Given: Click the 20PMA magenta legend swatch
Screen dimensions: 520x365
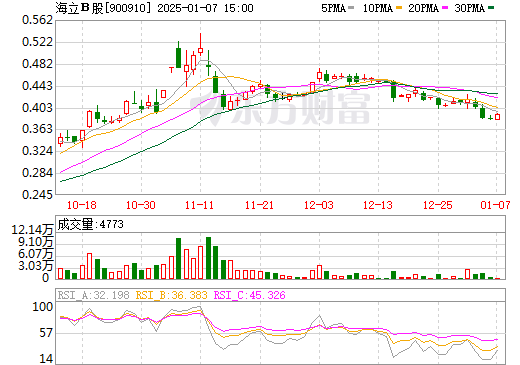Looking at the screenshot, I should point(445,8).
